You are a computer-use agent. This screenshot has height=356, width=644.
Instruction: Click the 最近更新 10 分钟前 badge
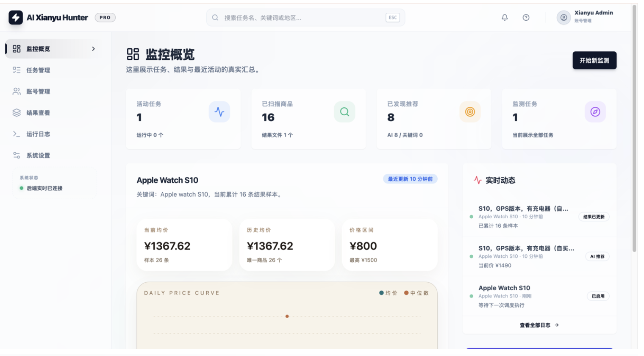click(410, 179)
